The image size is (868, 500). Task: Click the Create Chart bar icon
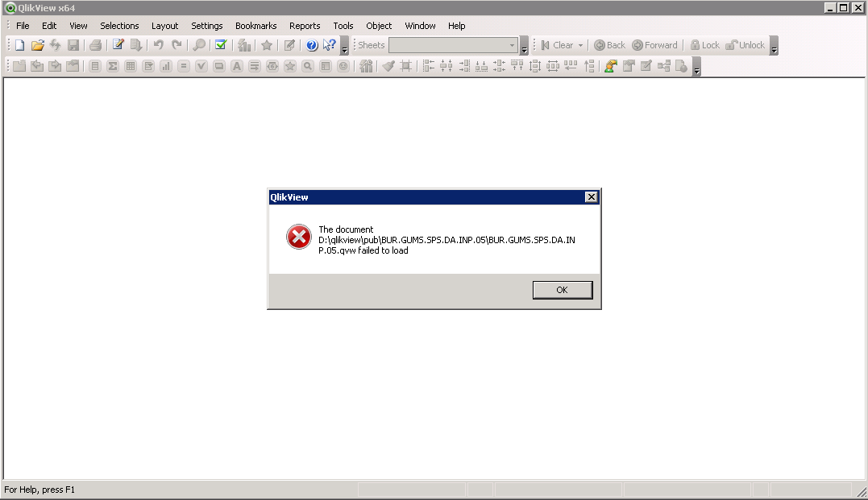pos(166,66)
